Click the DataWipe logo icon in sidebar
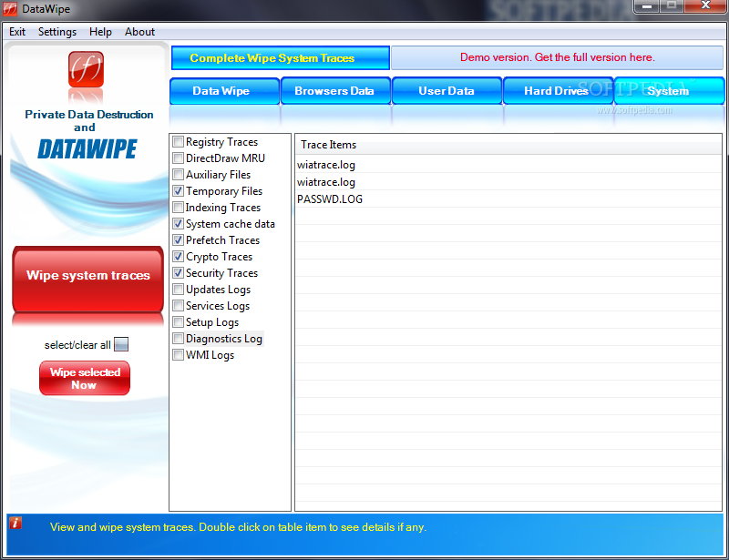729x560 pixels. 86,69
